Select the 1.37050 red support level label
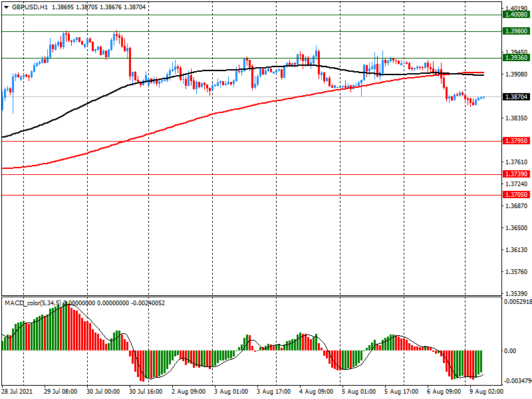This screenshot has width=532, height=399. click(517, 195)
